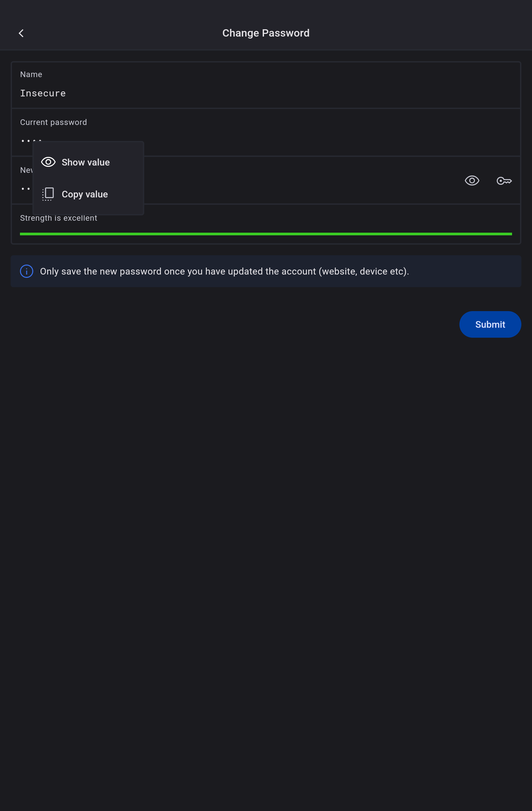The width and height of the screenshot is (532, 811).
Task: Open the password generator key icon
Action: point(504,180)
